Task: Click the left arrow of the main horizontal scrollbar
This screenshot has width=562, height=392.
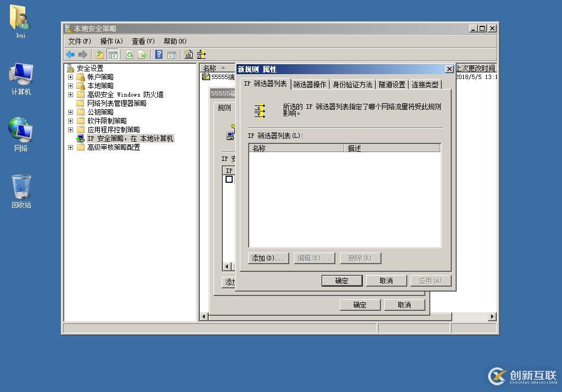Action: [x=204, y=316]
